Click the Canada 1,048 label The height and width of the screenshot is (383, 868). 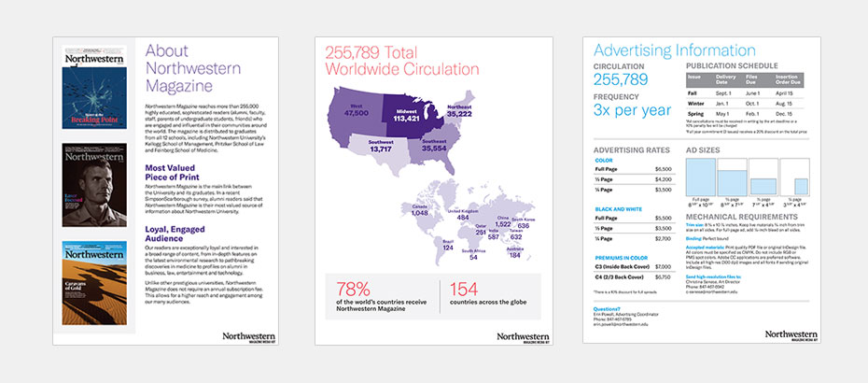pos(420,210)
